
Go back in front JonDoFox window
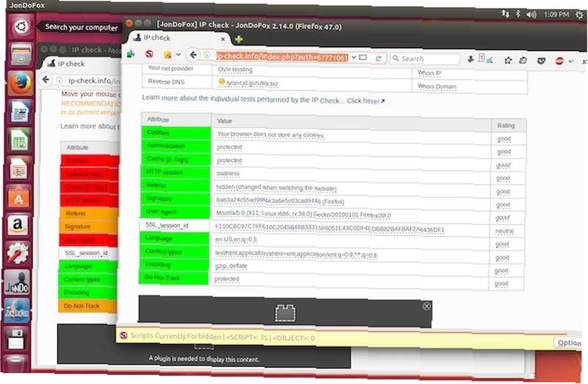tap(193, 55)
